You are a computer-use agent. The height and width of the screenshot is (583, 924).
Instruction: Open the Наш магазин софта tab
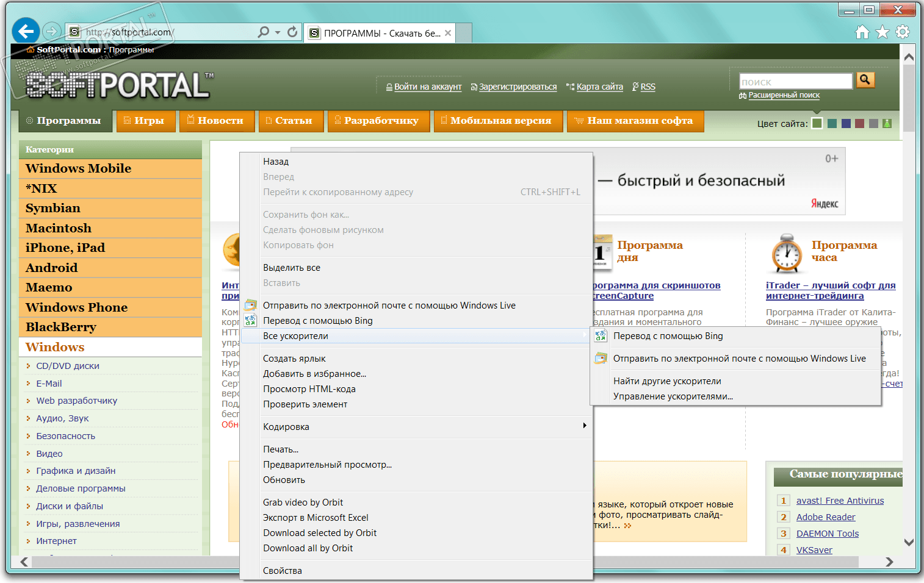[635, 121]
